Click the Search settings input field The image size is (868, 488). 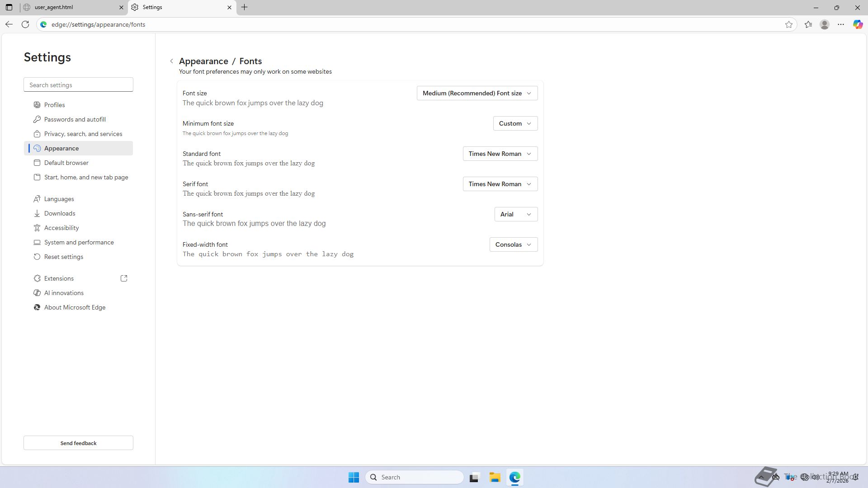(x=78, y=85)
